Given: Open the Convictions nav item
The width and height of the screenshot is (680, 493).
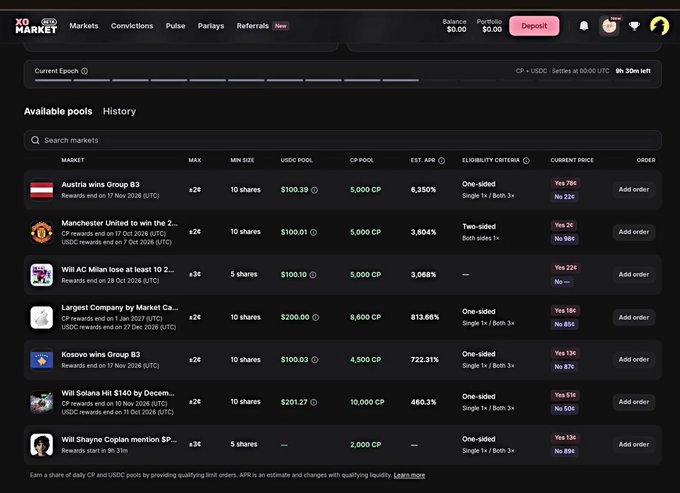Looking at the screenshot, I should [x=132, y=26].
